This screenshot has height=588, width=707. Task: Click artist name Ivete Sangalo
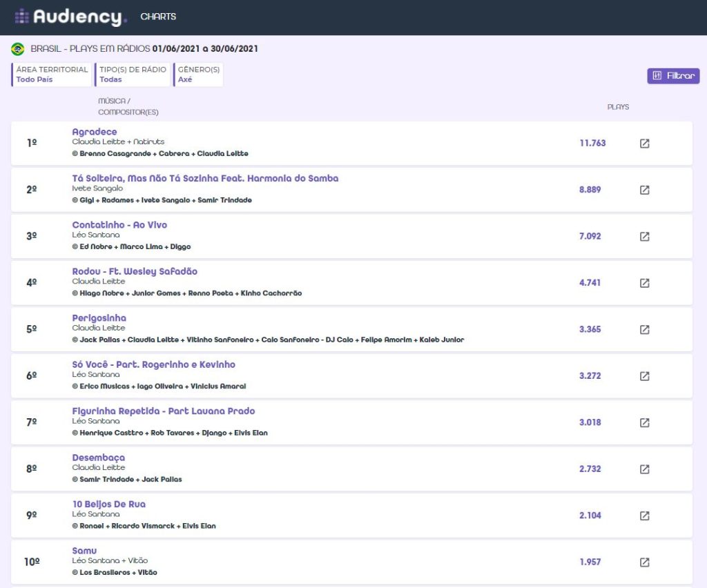click(97, 188)
